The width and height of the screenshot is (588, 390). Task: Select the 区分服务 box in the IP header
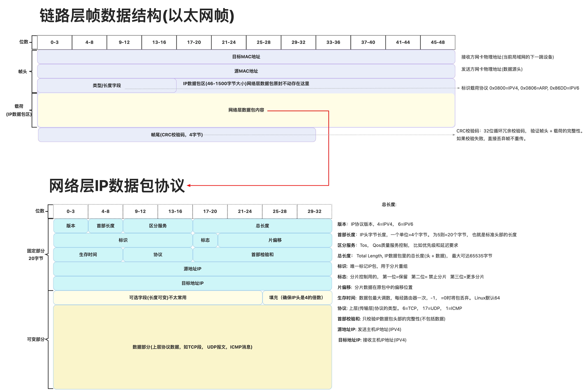pos(158,226)
